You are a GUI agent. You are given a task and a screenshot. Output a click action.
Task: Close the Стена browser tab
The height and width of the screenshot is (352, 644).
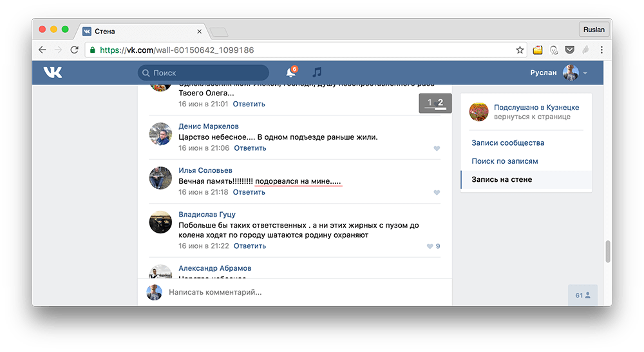point(199,31)
